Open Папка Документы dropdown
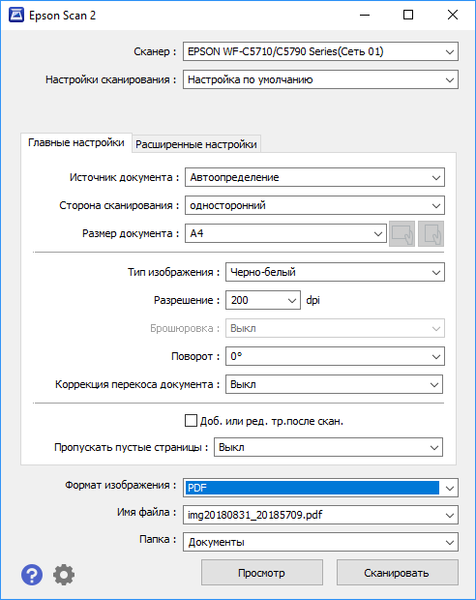This screenshot has width=476, height=600. [321, 542]
